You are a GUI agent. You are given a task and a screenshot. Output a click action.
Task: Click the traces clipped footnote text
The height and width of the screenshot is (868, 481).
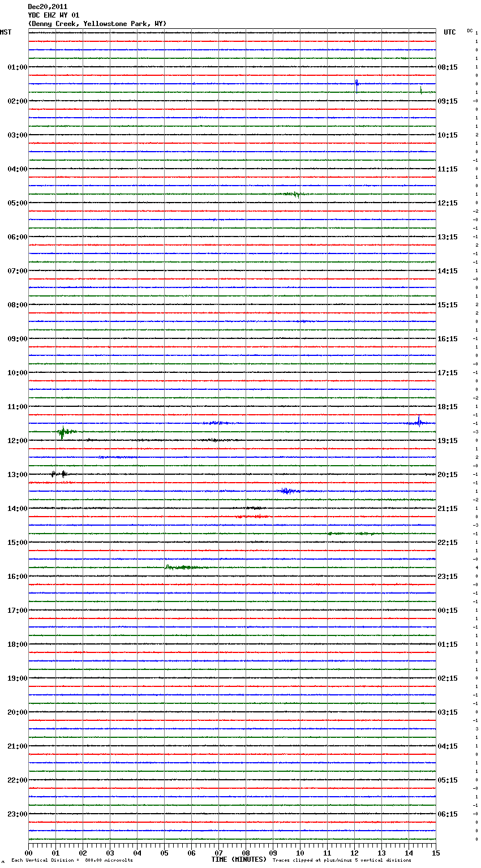pyautogui.click(x=342, y=860)
